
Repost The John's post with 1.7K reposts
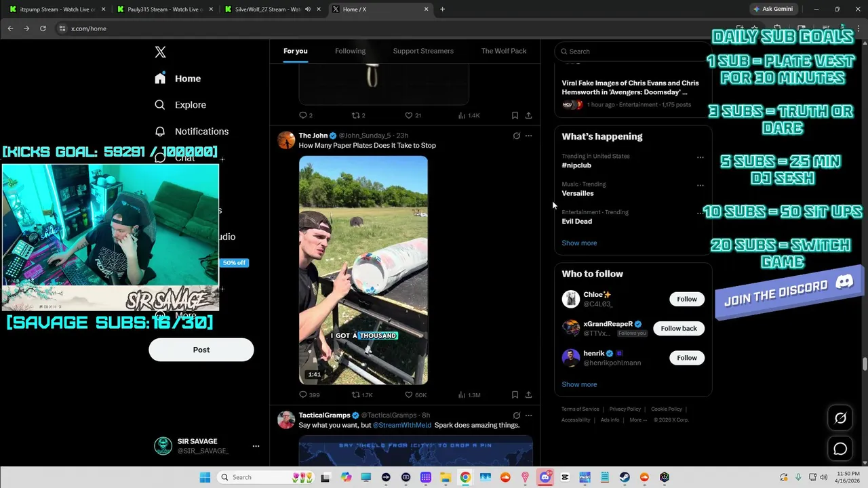pos(362,394)
